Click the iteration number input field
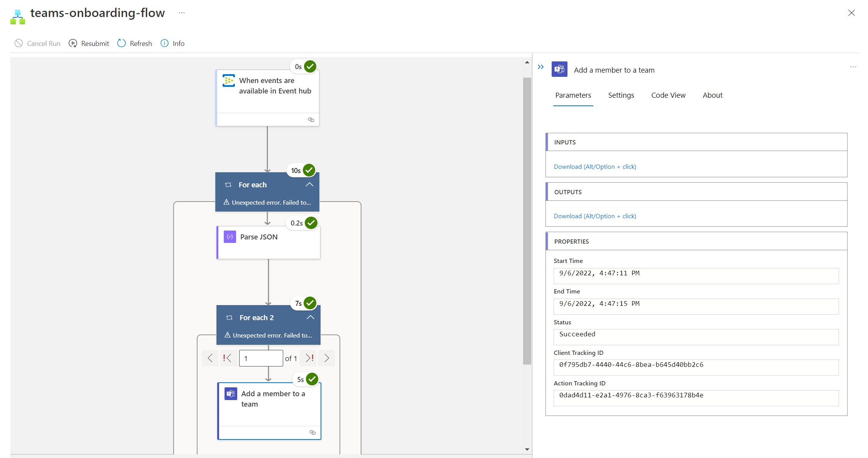Screen dimensions: 868x458 (x=261, y=358)
